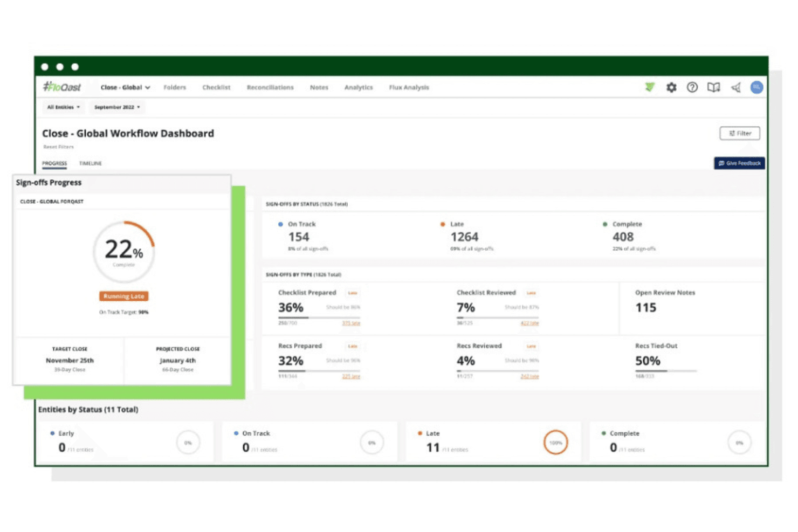The width and height of the screenshot is (798, 532).
Task: Switch to the Timeline tab
Action: point(91,163)
